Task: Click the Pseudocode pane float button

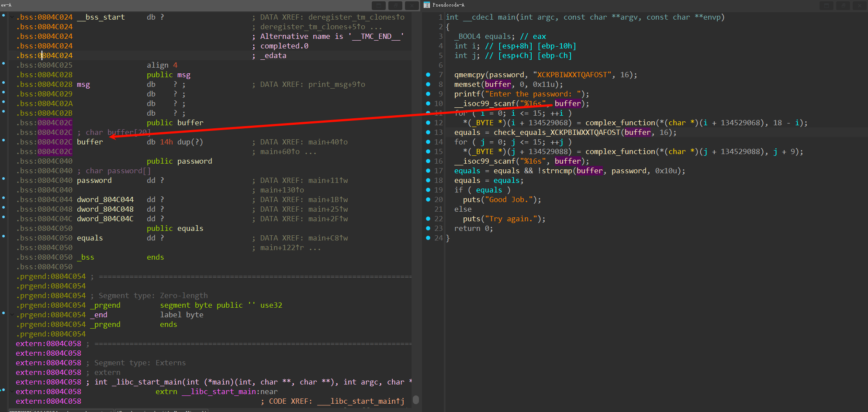Action: coord(826,5)
